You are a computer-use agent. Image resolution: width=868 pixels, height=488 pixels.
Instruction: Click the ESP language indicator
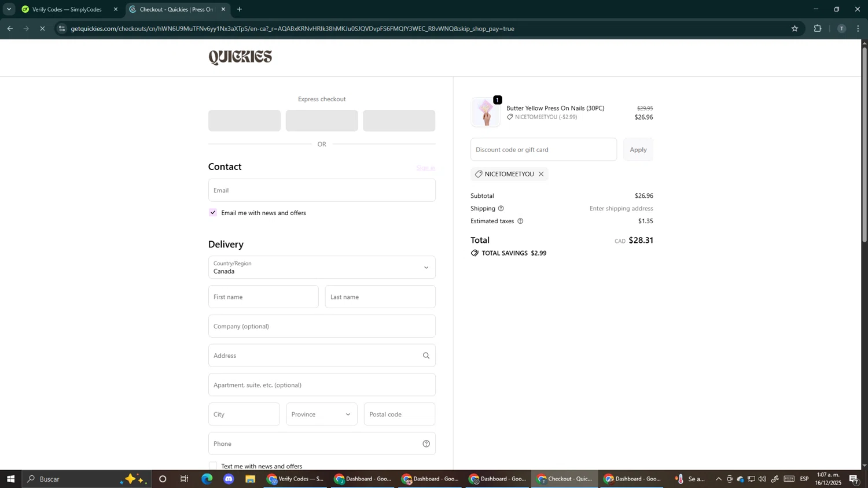804,479
